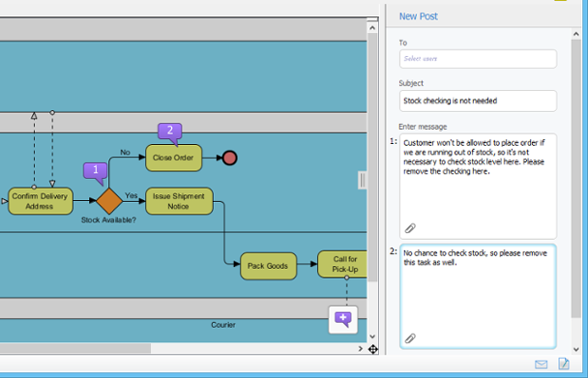
Task: Click the attachment paperclip in message 1
Action: (x=410, y=227)
